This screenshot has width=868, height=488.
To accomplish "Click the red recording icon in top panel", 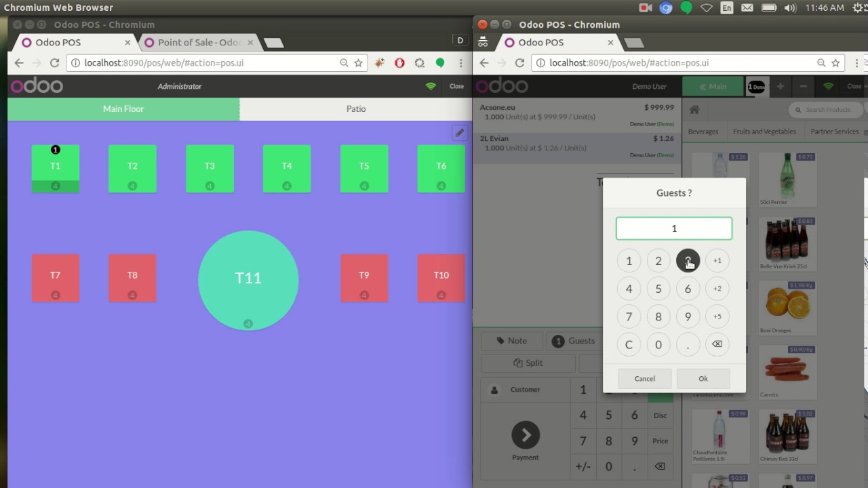I will coord(645,7).
